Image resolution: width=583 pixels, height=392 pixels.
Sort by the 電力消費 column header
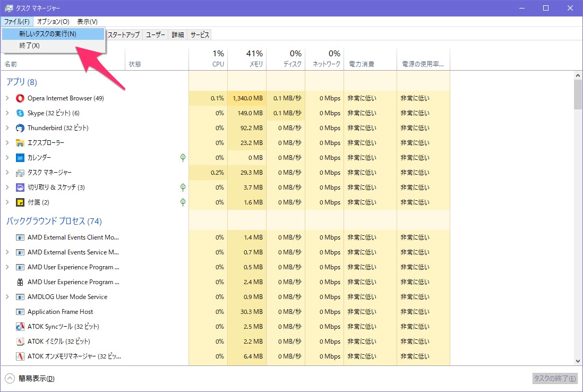click(370, 59)
